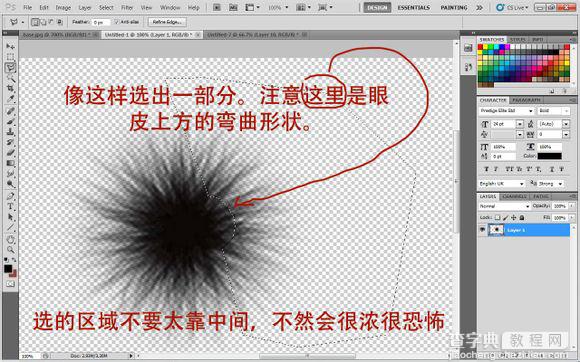
Task: Toggle lock layer position
Action: 514,217
